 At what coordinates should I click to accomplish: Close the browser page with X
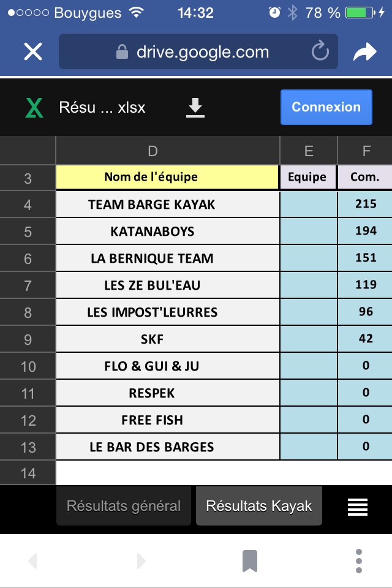(x=33, y=52)
